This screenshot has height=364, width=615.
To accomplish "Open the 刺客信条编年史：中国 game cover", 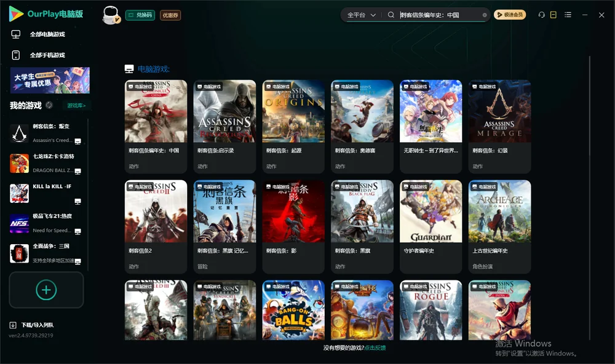I will point(156,111).
